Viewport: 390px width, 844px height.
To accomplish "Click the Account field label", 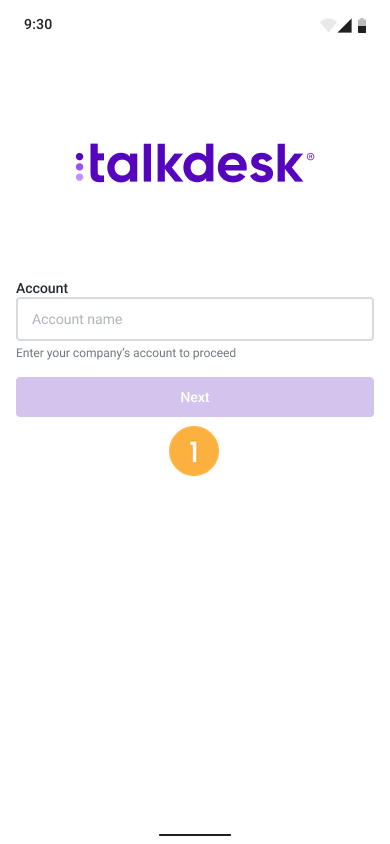I will pyautogui.click(x=42, y=288).
